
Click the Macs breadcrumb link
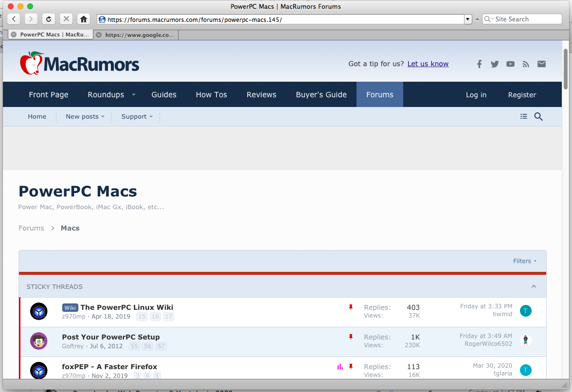(x=70, y=228)
